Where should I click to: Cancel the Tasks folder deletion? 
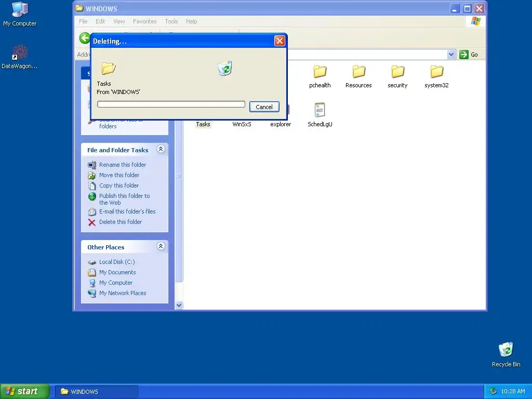(x=264, y=107)
